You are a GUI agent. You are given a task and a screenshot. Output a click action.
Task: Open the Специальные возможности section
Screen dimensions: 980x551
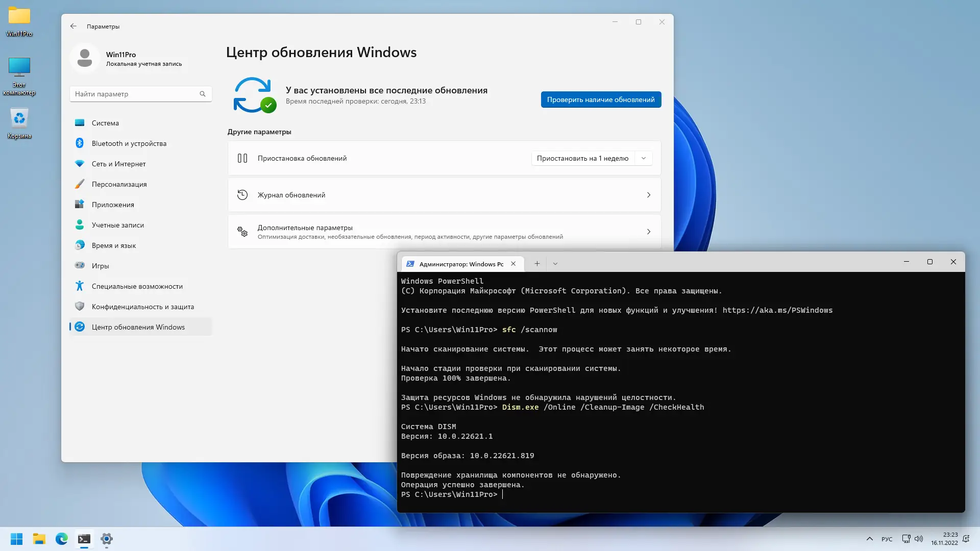pos(137,286)
